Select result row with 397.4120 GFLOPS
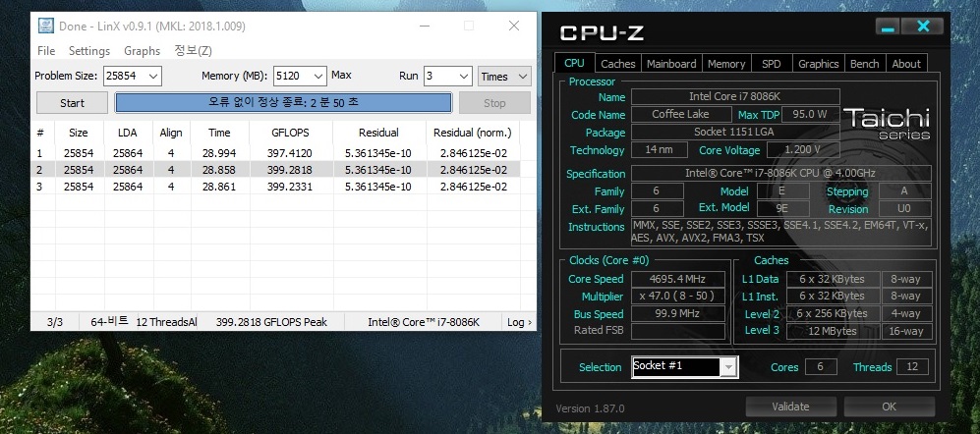Screen dimensions: 980x434 tap(275, 153)
